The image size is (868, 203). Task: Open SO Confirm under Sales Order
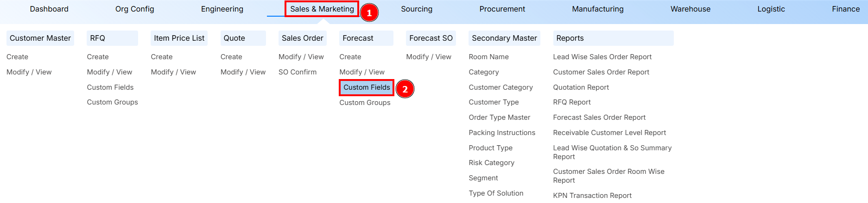tap(298, 72)
